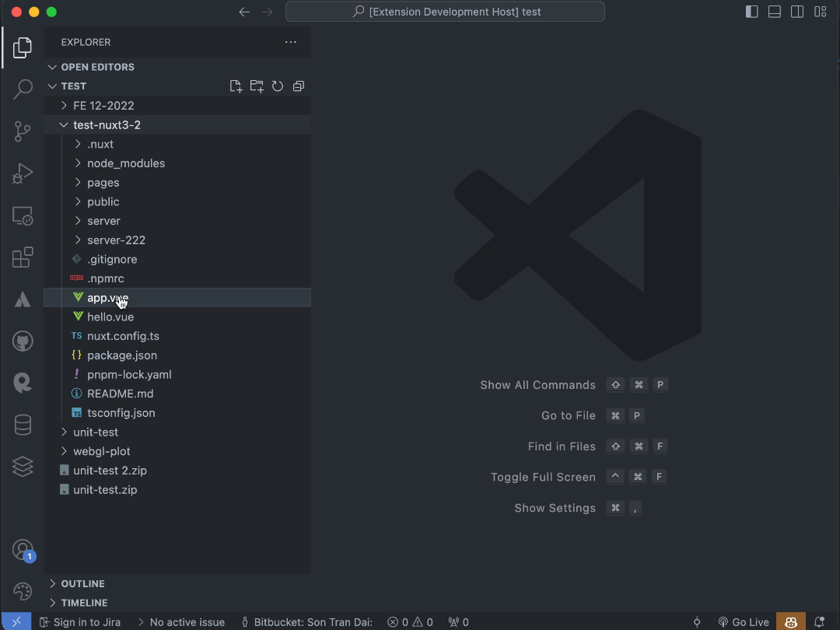Click Bitbucket: Son Tran Dai status item
Screen dimensions: 840x630
click(x=307, y=622)
